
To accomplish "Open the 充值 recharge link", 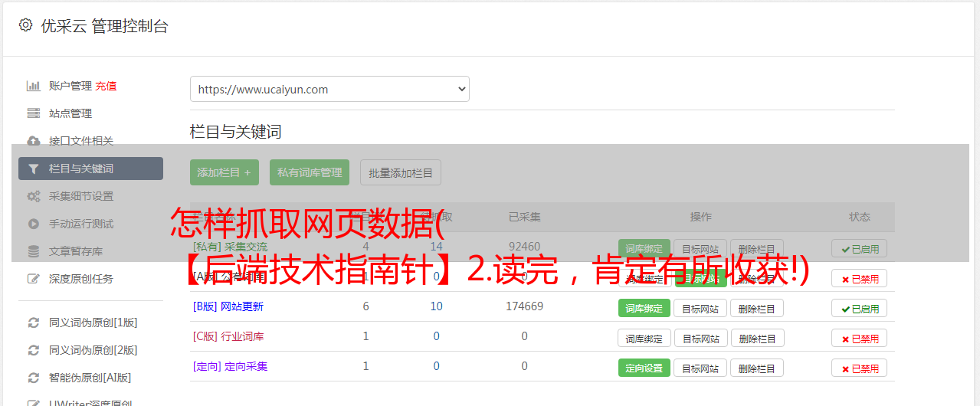I will click(x=107, y=86).
